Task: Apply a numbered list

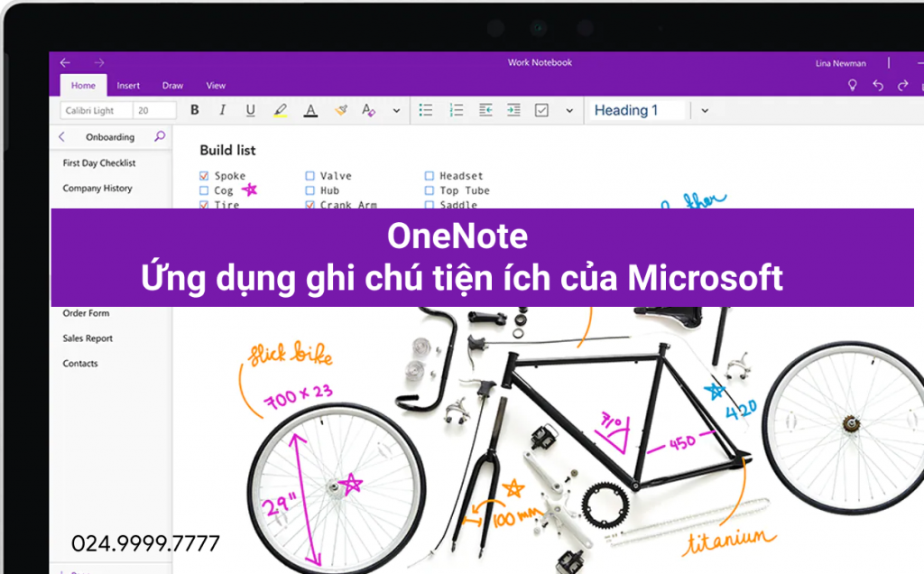Action: coord(456,109)
